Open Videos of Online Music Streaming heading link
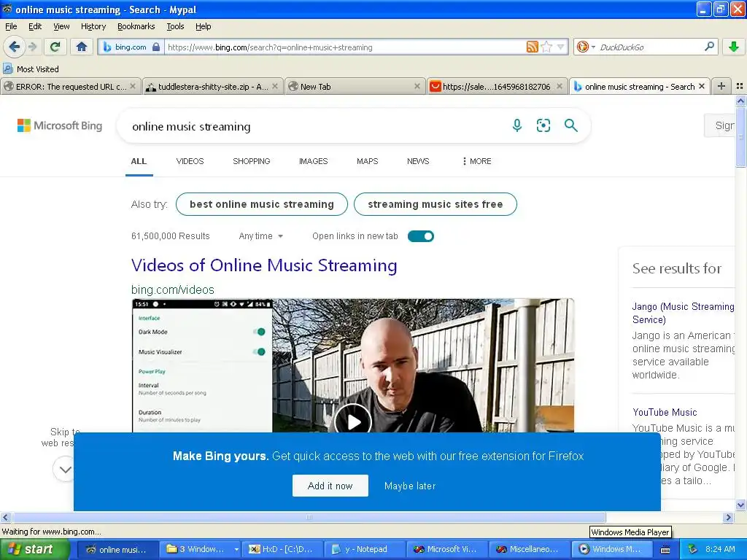747x560 pixels. pos(264,265)
